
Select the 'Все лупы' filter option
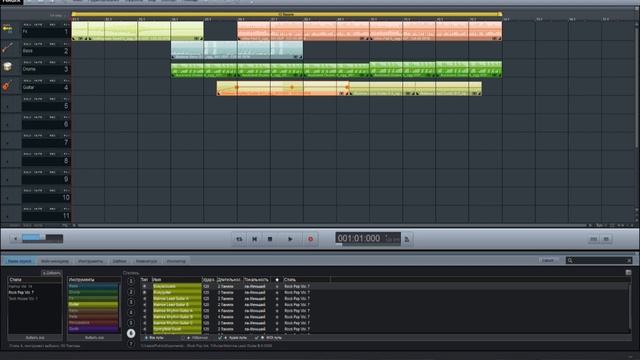(154, 338)
